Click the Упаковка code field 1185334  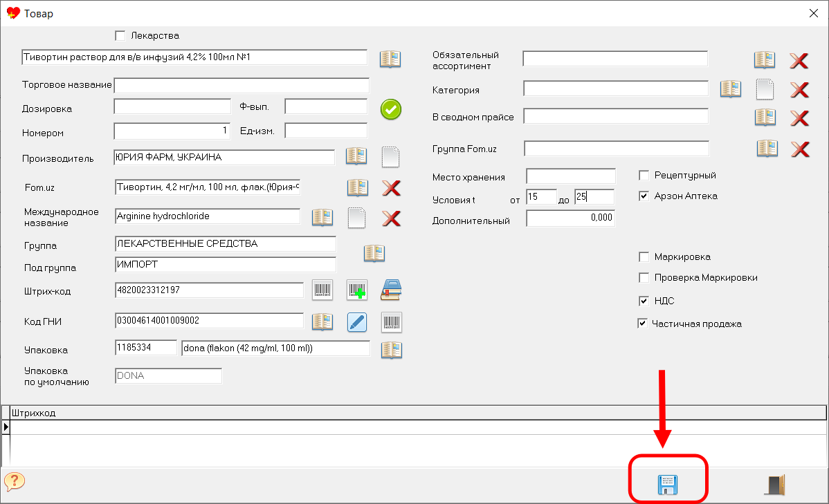(146, 348)
